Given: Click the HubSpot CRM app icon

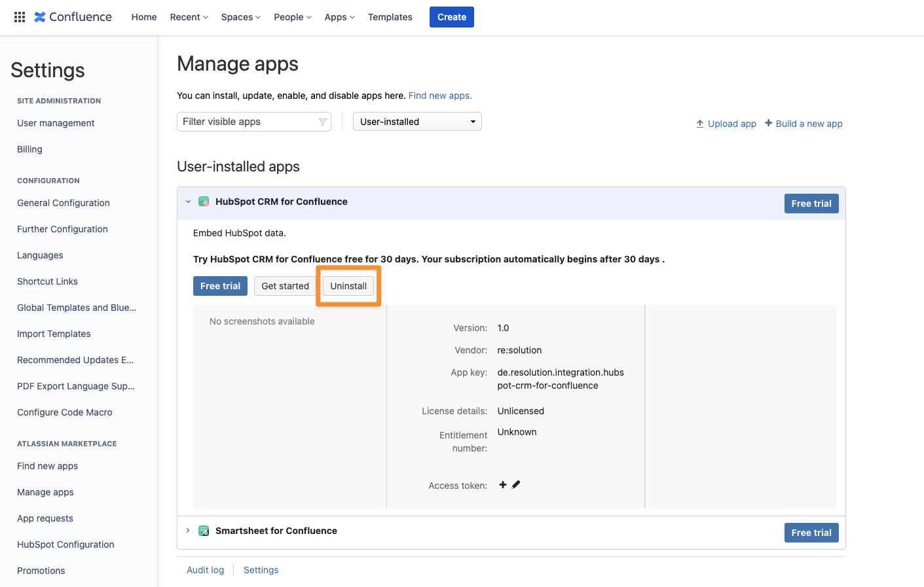Looking at the screenshot, I should 204,202.
